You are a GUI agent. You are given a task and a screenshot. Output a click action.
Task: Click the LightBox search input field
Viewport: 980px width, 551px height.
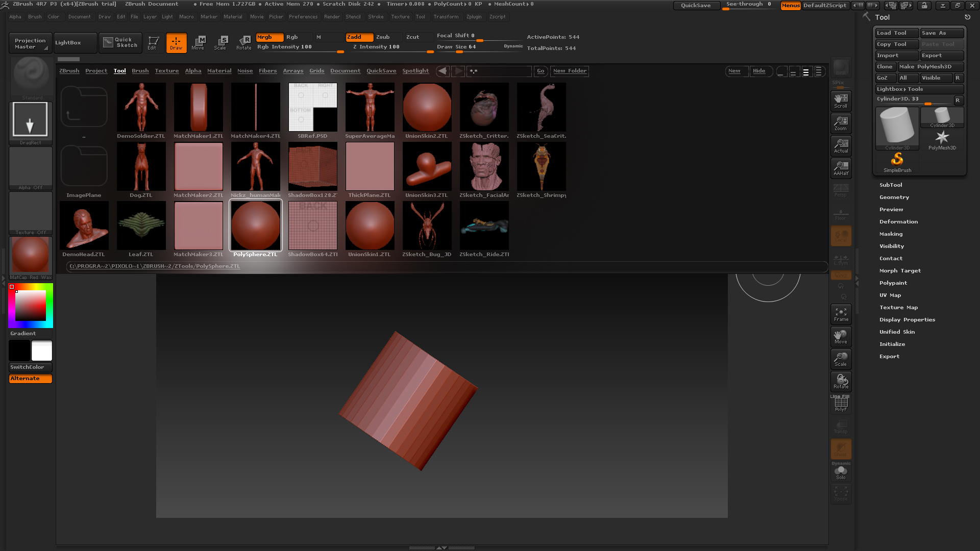[x=500, y=71]
